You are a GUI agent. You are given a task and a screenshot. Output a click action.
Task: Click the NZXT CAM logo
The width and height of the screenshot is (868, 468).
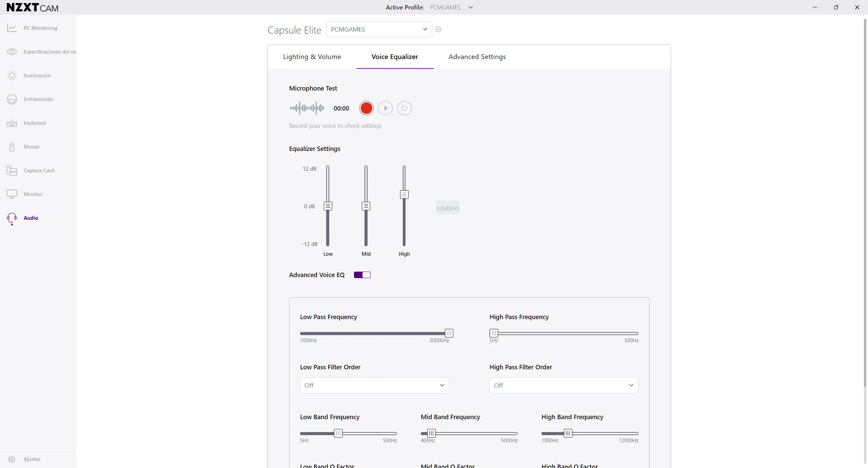(33, 7)
